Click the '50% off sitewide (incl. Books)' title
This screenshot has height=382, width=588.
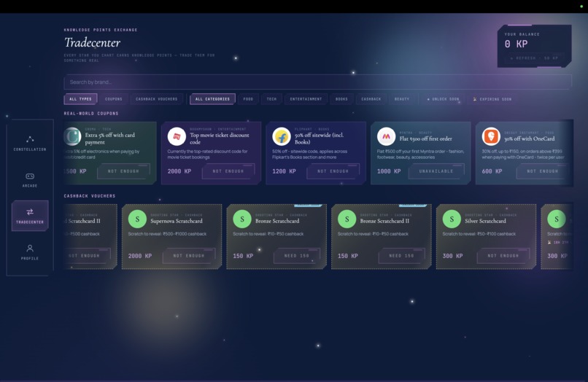coord(319,139)
